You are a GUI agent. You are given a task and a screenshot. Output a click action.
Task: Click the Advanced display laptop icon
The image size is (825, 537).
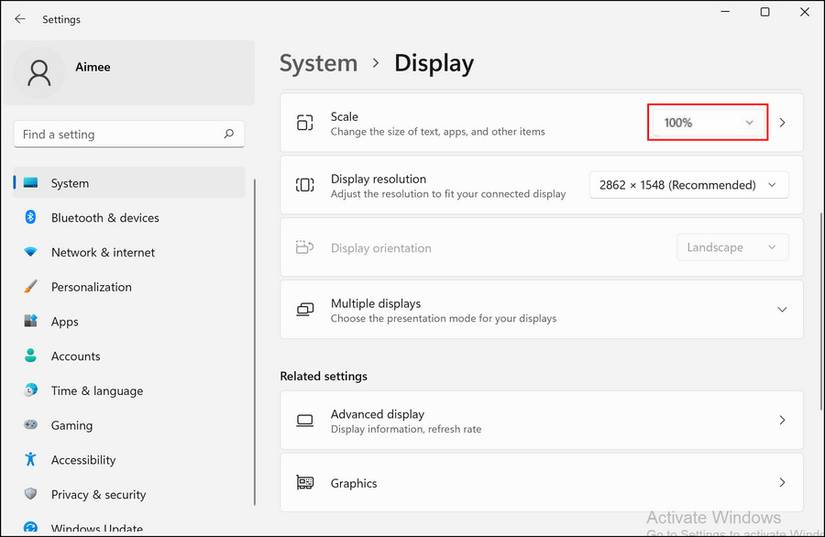305,421
